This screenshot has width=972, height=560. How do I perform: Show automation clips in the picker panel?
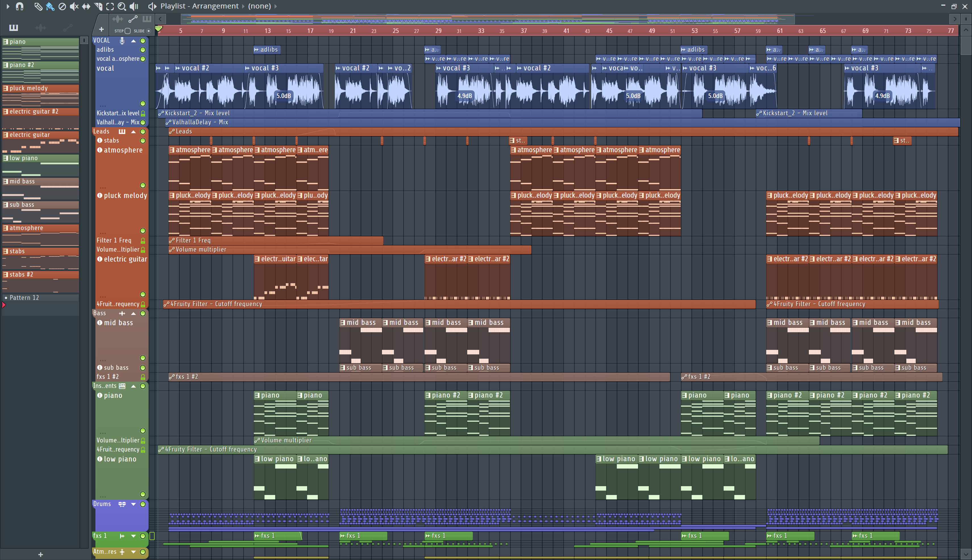click(68, 27)
